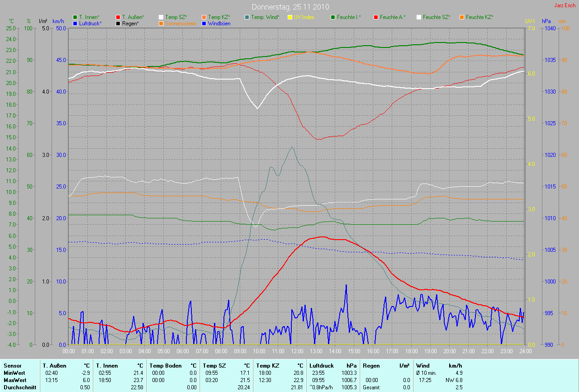Click the 'Jarz Erich' author text
Screen dimensions: 579x392
565,5
